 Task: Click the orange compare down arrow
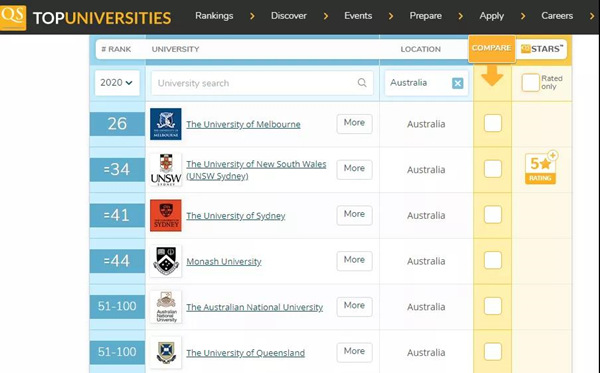(x=492, y=76)
